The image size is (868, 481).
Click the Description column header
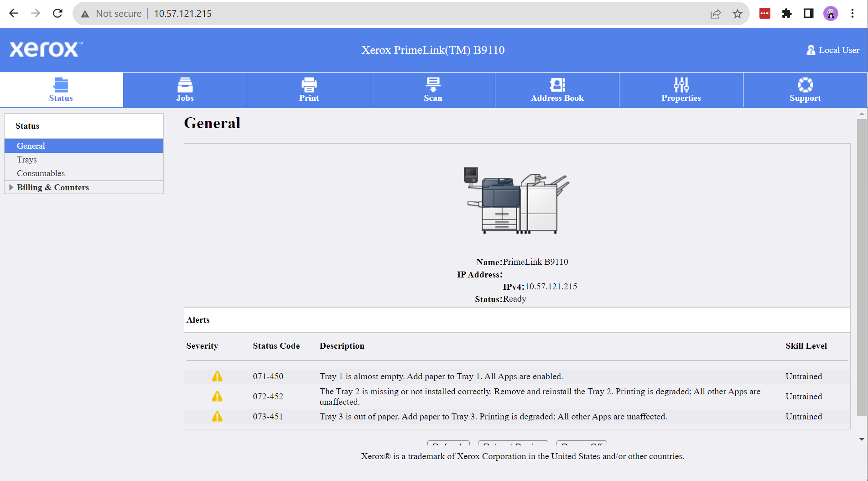pos(342,346)
